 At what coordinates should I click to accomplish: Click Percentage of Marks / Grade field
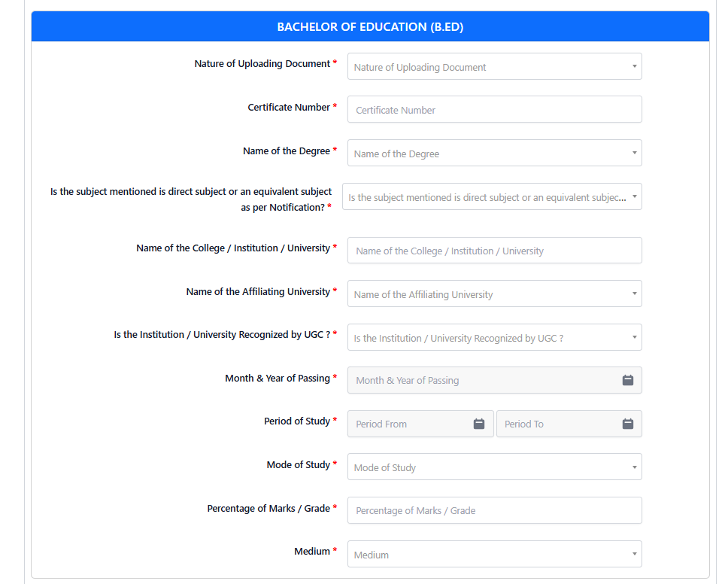(494, 510)
